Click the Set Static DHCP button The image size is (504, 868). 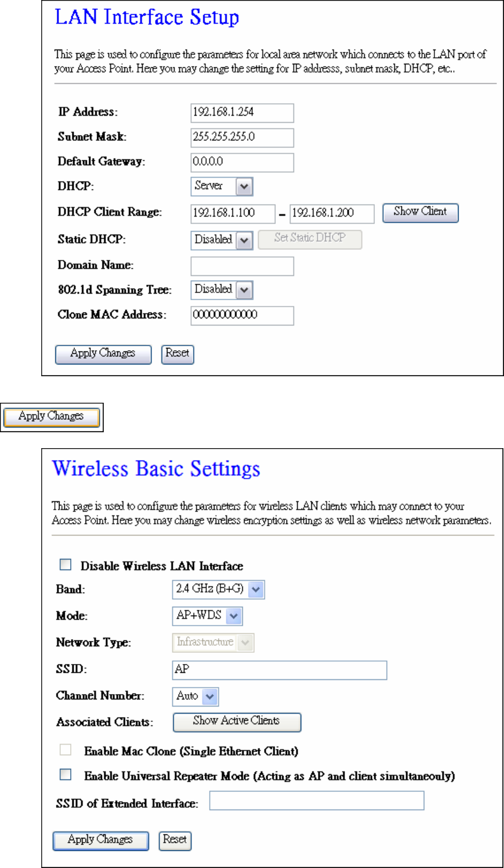coord(310,239)
